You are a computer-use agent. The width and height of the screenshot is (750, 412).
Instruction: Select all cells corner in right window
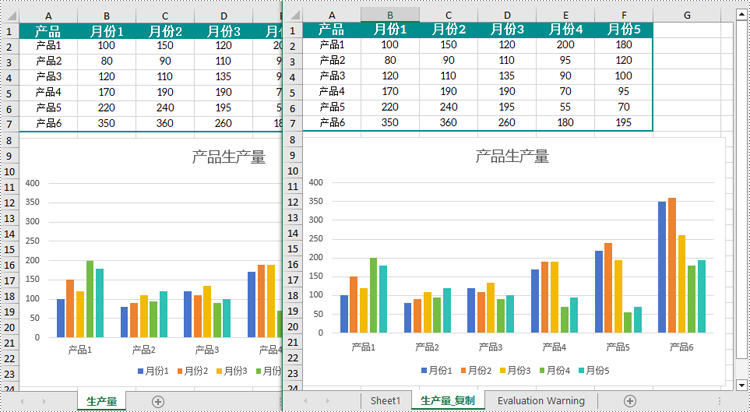[293, 15]
